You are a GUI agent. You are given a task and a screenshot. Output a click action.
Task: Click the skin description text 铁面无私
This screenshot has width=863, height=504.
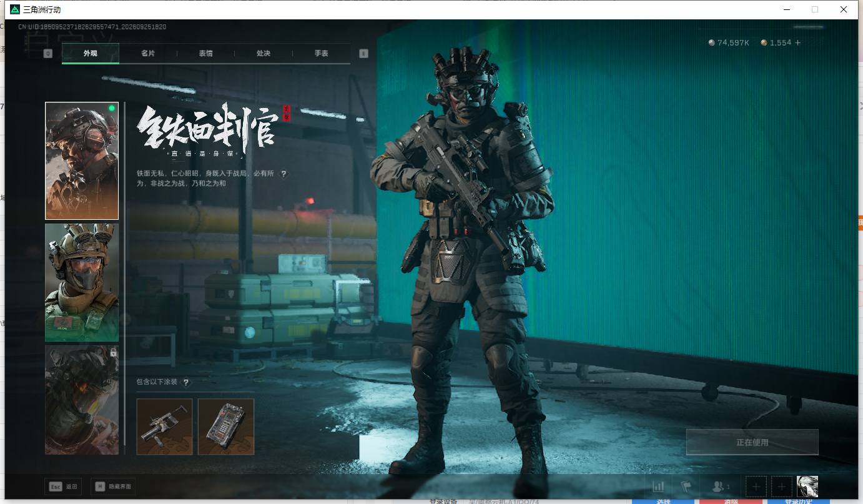point(205,179)
